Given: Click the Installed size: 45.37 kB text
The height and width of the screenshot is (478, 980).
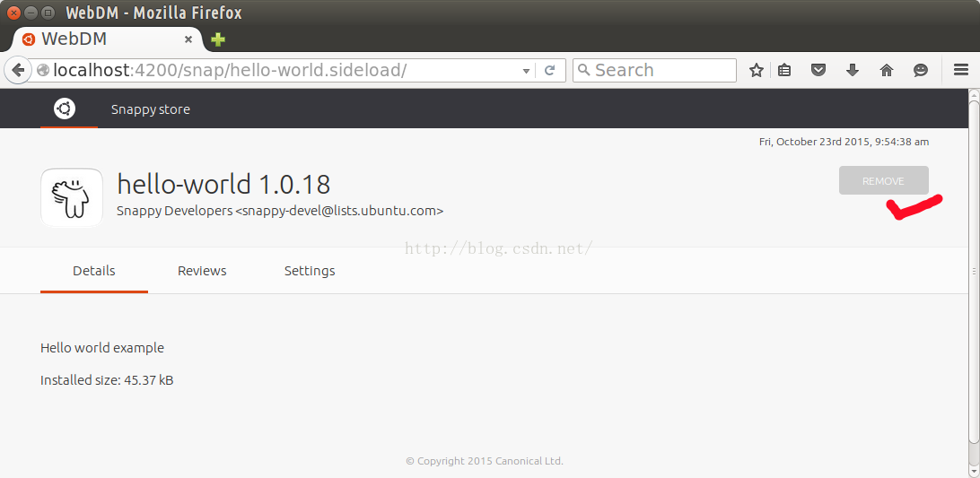Looking at the screenshot, I should 107,380.
